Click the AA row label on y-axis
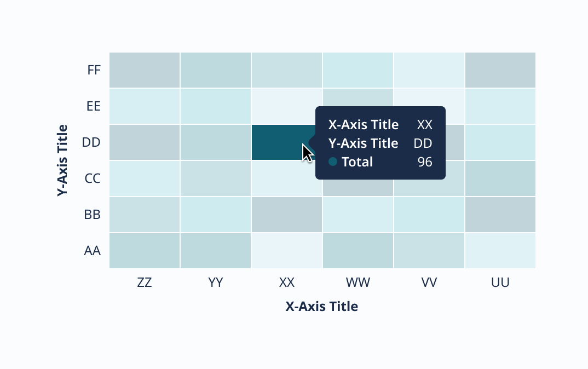This screenshot has height=369, width=588. pyautogui.click(x=92, y=251)
